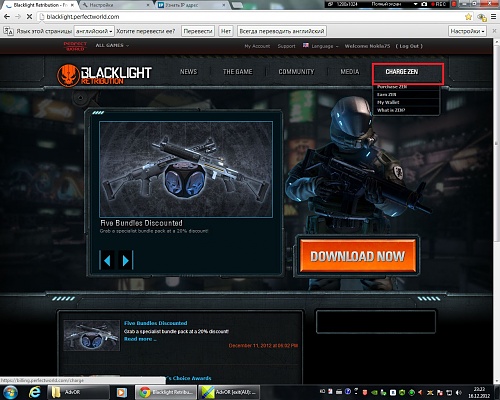Open Chrome menu hamburger icon
This screenshot has height=400, width=500.
point(494,17)
